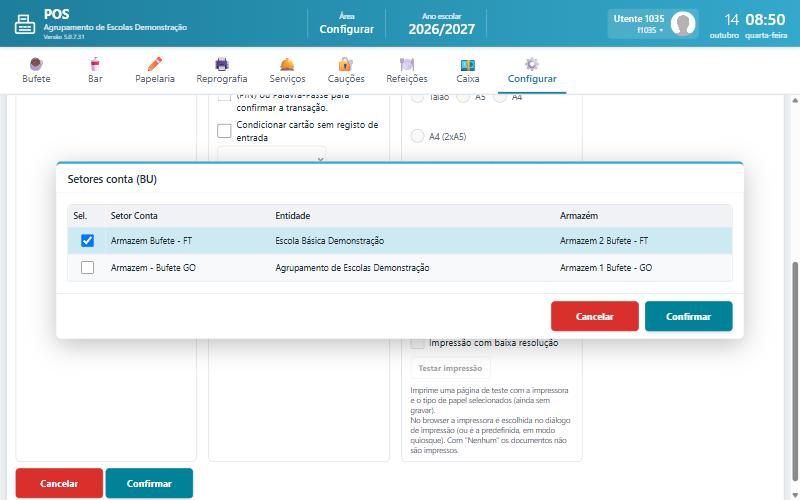Select 'Escola Básica Demonstração' cell
This screenshot has height=500, width=800.
tap(330, 240)
